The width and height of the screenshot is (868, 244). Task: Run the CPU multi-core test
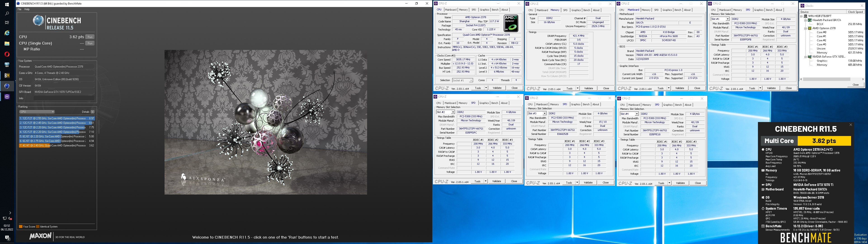pyautogui.click(x=90, y=37)
